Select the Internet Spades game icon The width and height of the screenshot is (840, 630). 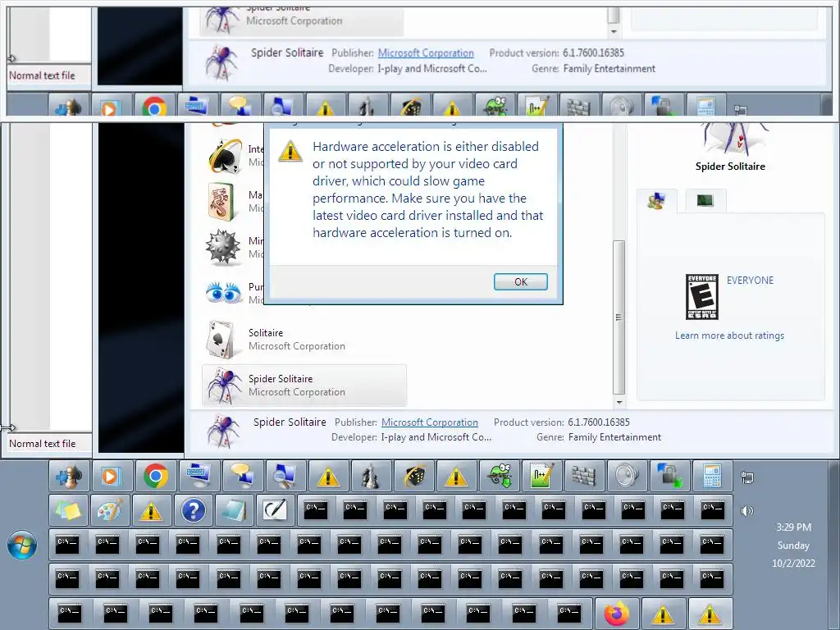pyautogui.click(x=225, y=156)
